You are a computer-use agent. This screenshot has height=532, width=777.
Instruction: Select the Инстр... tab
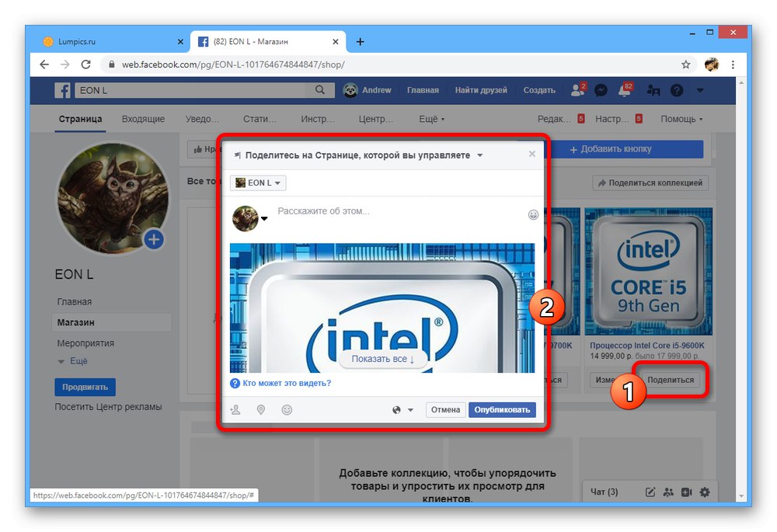coord(318,119)
